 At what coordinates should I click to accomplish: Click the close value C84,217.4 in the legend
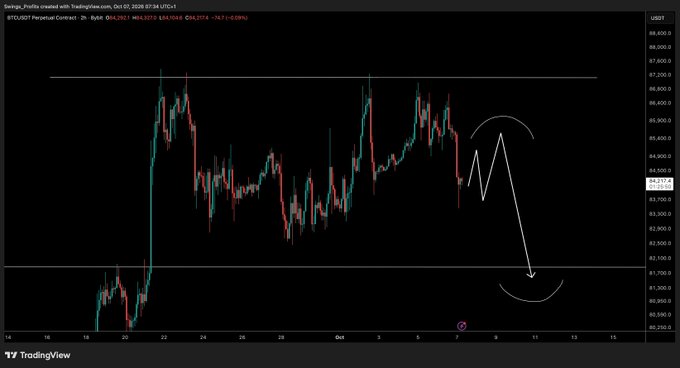pyautogui.click(x=196, y=18)
